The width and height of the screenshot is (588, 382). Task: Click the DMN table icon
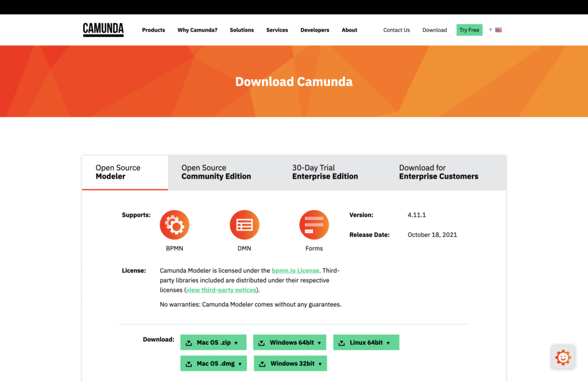pos(244,225)
